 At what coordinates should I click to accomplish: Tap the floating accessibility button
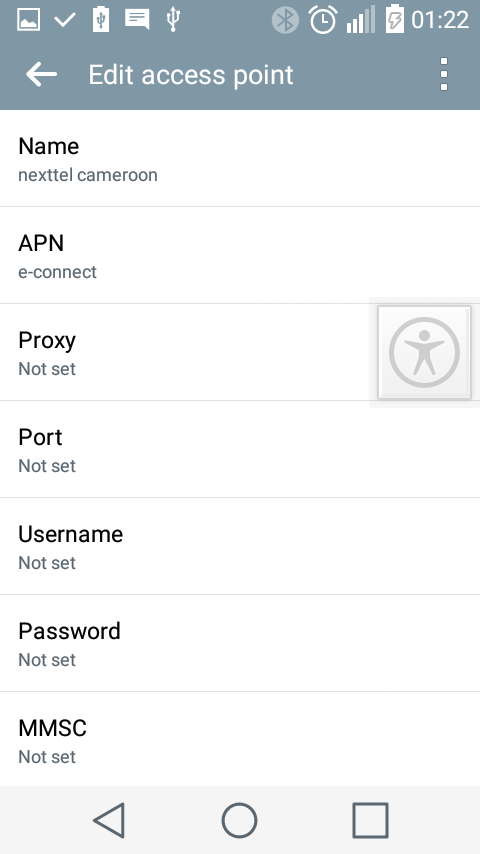424,352
